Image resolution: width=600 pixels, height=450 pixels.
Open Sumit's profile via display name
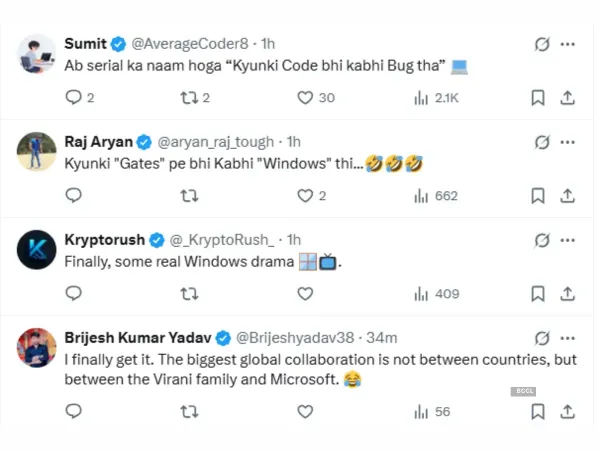(85, 44)
